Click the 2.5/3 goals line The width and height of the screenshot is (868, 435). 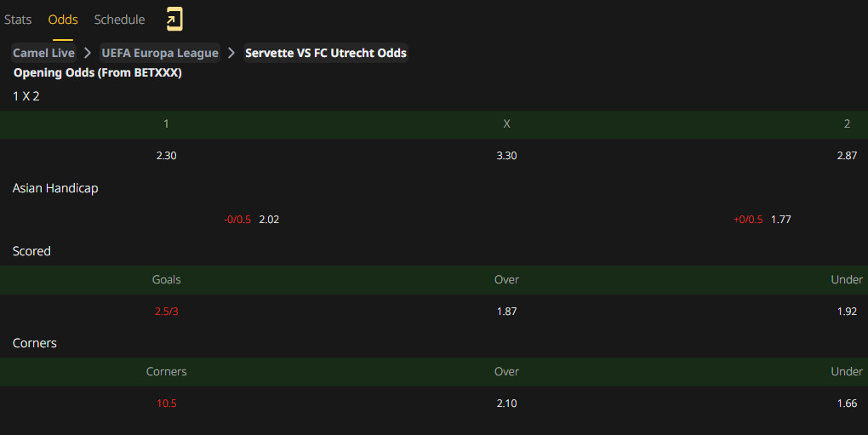coord(166,311)
